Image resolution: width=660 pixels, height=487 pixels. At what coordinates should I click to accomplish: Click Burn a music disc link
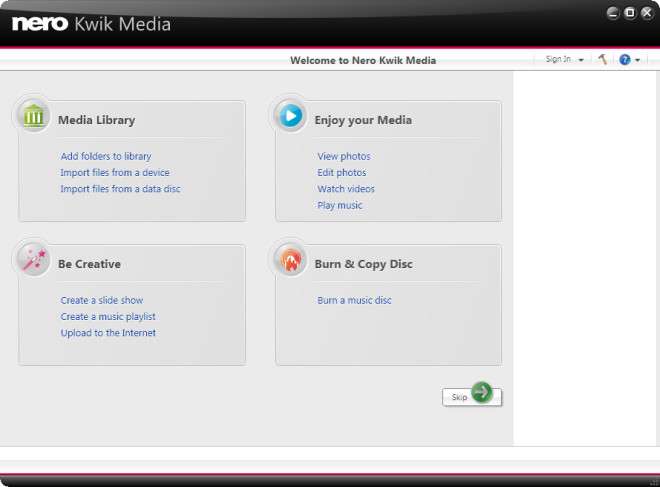pos(354,300)
